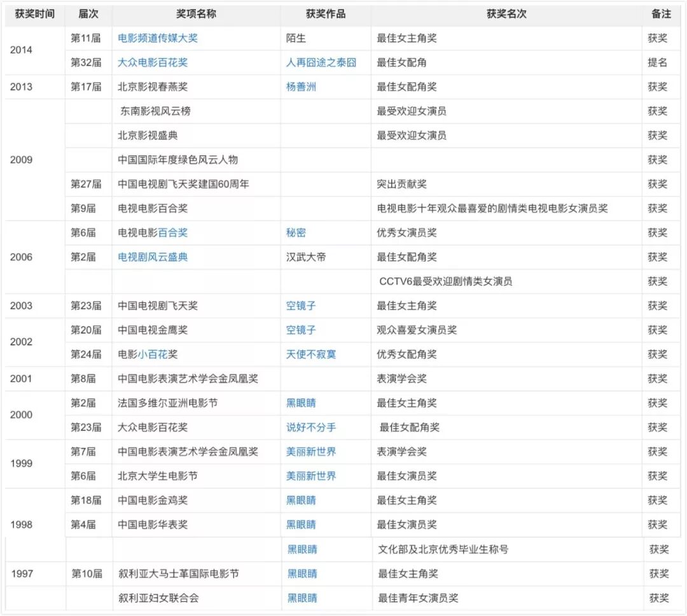Open 美丽新世界 link in 金凤凰奖 row
This screenshot has width=687, height=616.
(311, 452)
